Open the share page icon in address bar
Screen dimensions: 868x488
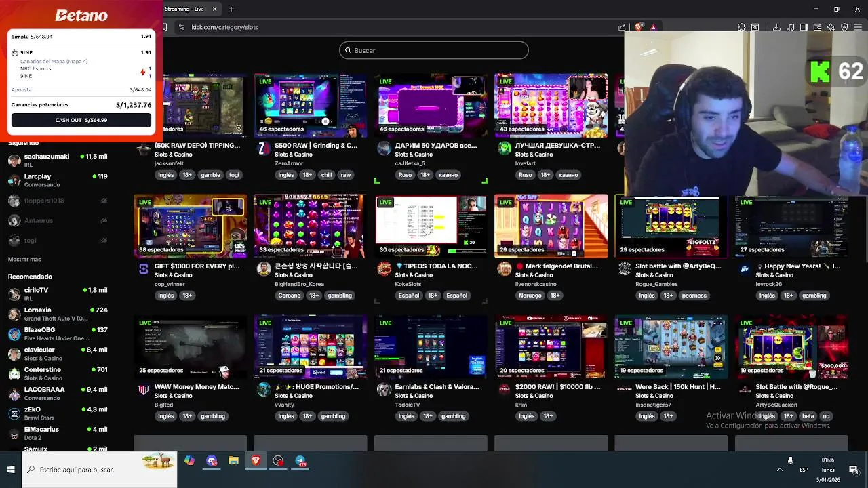622,27
